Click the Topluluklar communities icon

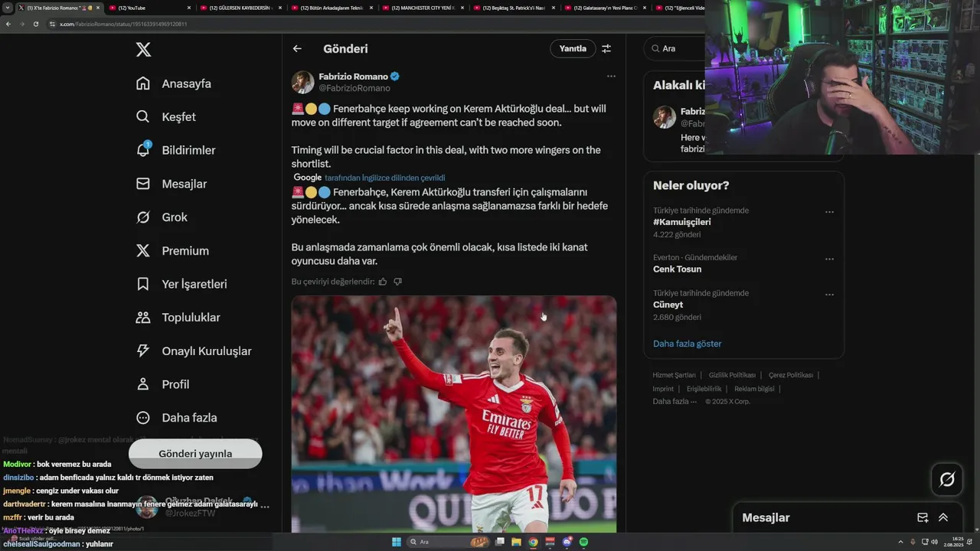pyautogui.click(x=143, y=318)
